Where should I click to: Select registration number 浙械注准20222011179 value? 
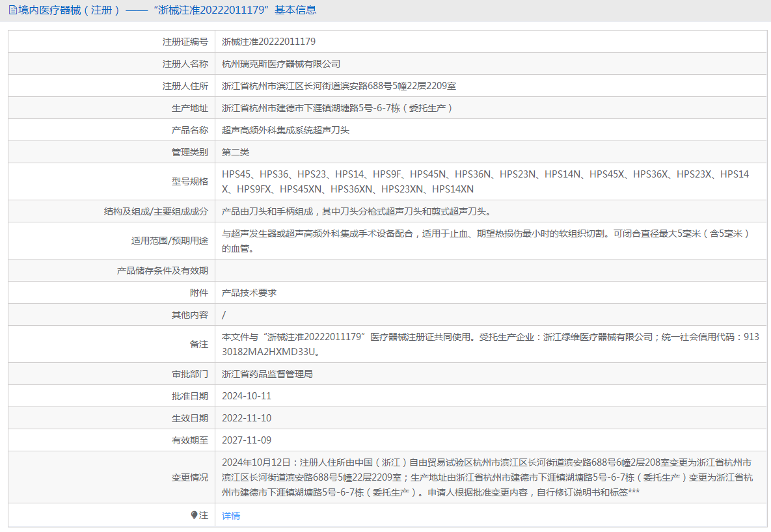coord(269,42)
